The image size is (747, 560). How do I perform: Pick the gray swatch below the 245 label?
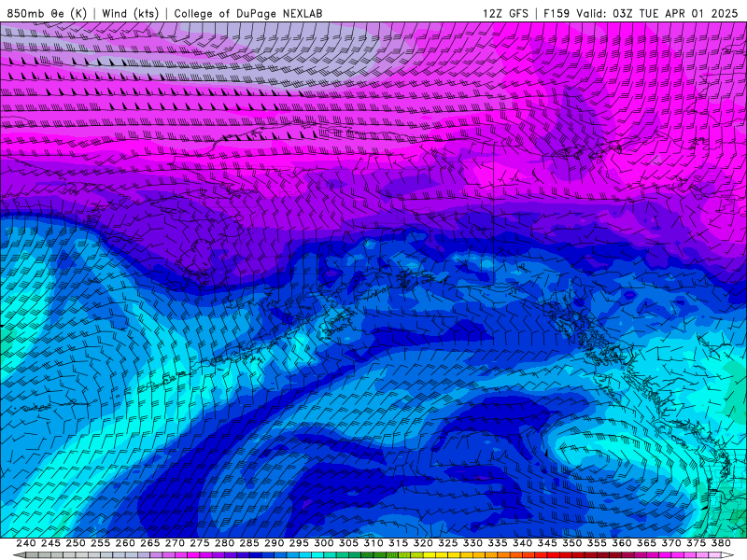tap(56, 555)
